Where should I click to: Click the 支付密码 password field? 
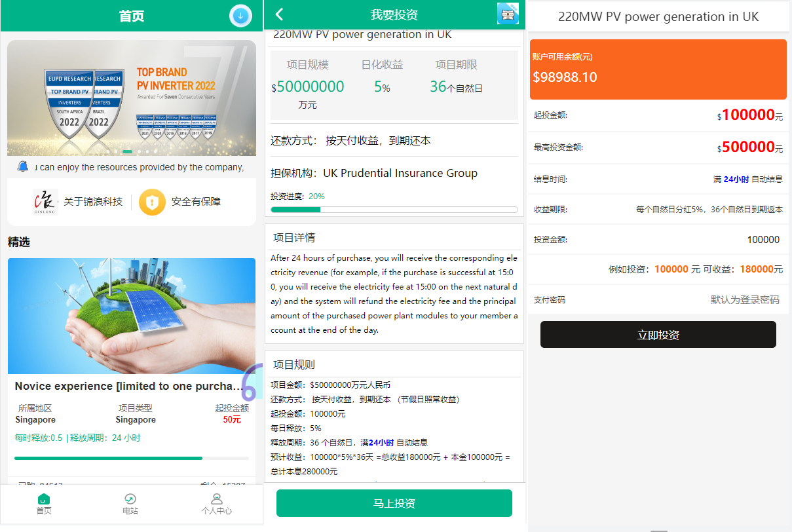(x=658, y=300)
